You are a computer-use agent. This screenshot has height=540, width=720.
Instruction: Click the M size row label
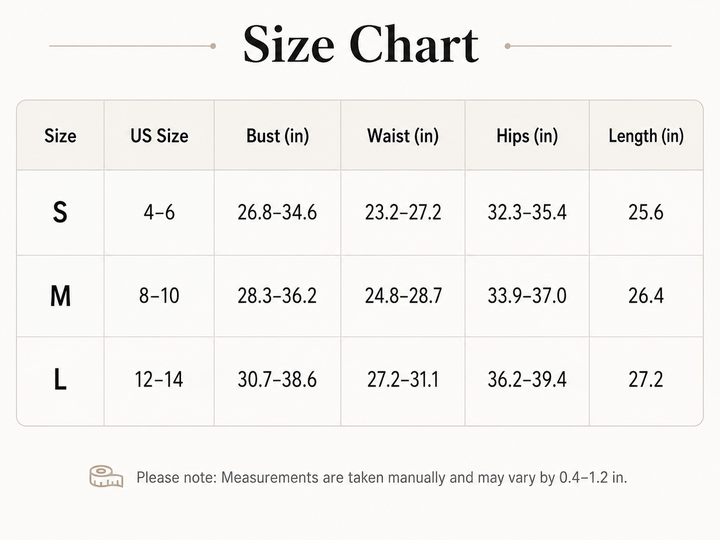[x=60, y=296]
